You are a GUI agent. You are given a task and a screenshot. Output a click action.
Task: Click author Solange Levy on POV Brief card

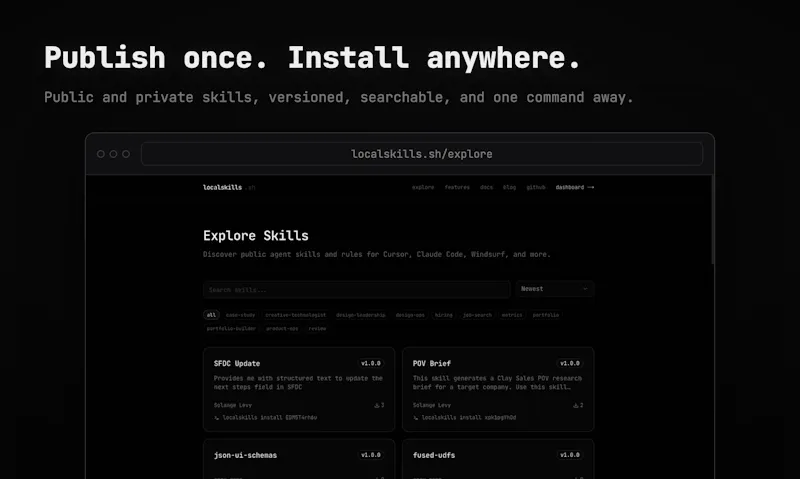(432, 405)
